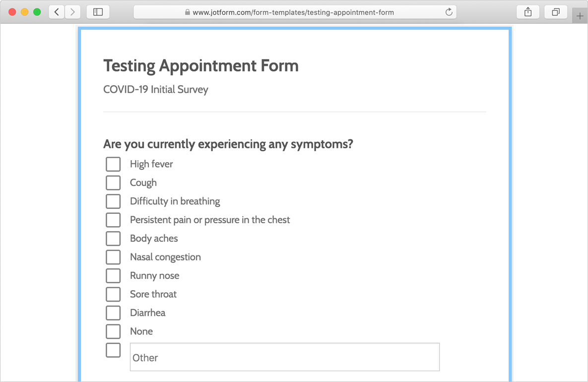Reload the jotform page
The width and height of the screenshot is (588, 382).
(449, 12)
